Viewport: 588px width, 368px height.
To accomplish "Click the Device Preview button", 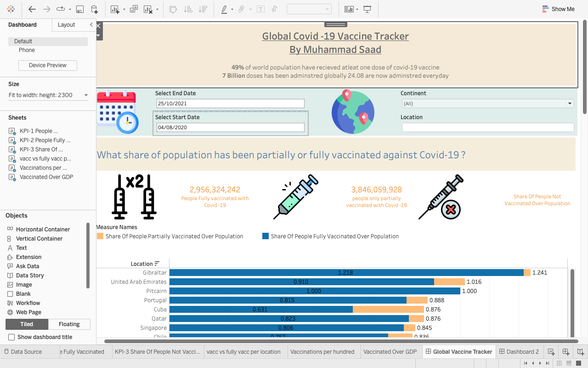I will (x=48, y=65).
